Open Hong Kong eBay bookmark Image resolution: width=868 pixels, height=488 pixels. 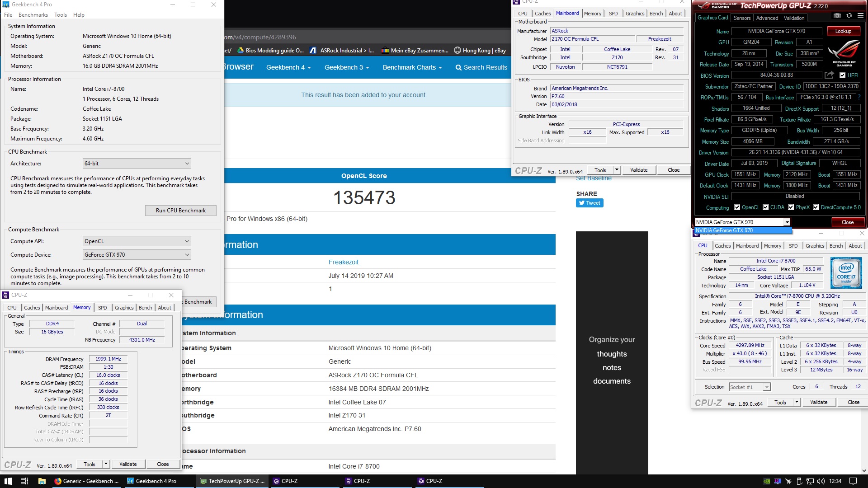[480, 50]
